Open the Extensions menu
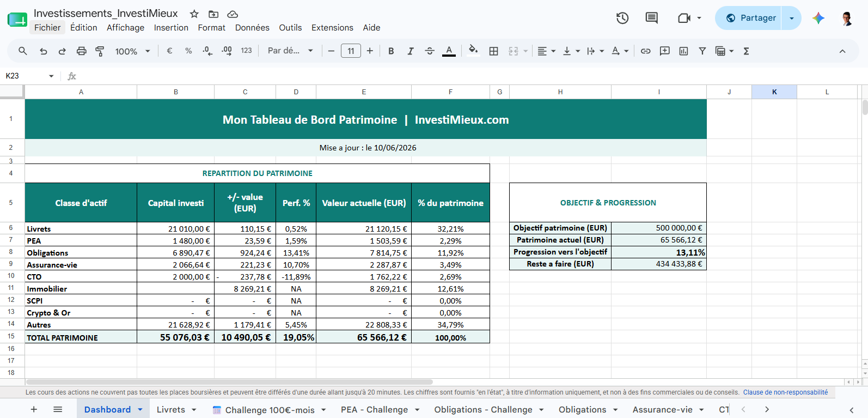868x418 pixels. tap(332, 27)
